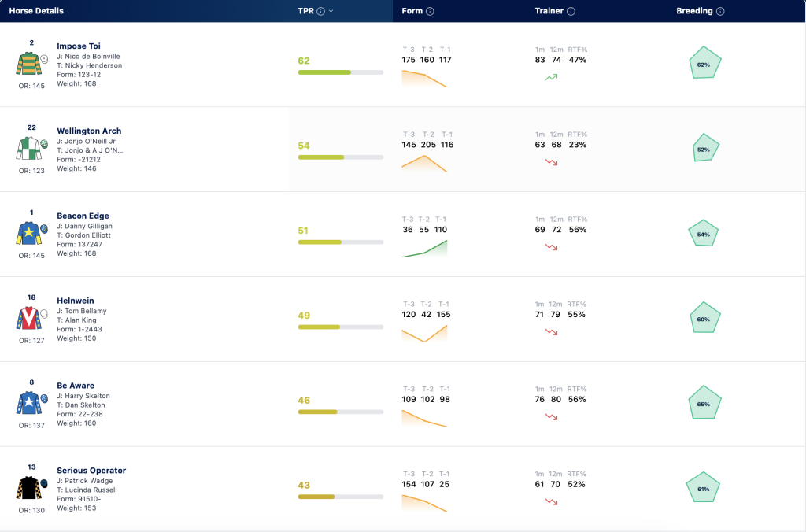The image size is (806, 532).
Task: Expand the TPR sort dropdown chevron
Action: coord(331,11)
